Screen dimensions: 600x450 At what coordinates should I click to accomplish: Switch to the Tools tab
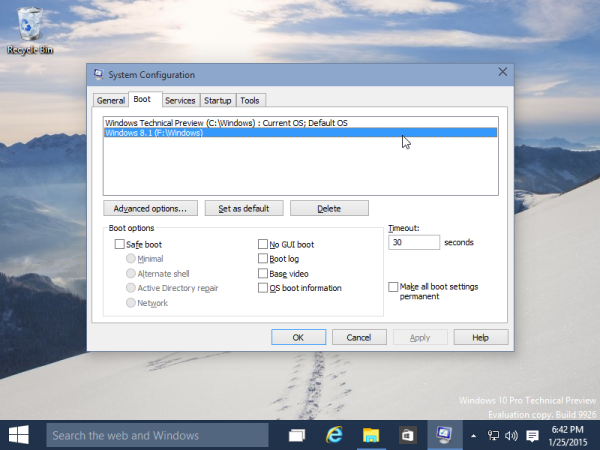coord(250,100)
